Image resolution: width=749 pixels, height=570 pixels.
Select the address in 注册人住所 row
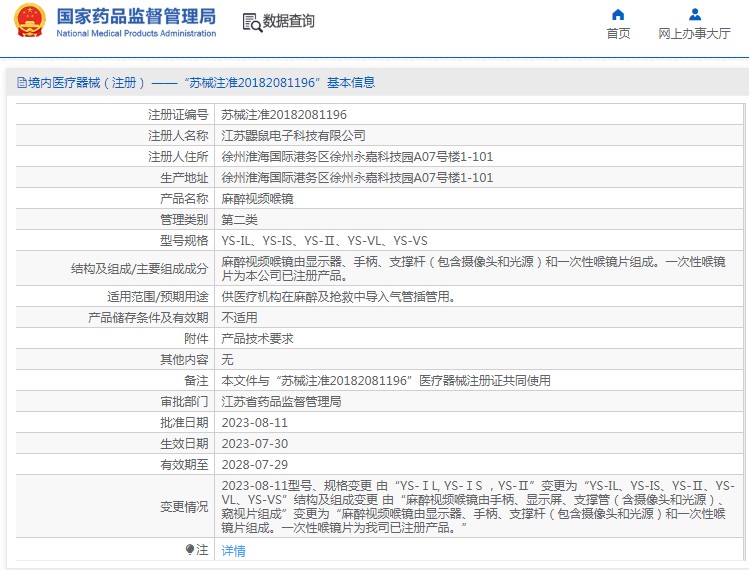tap(357, 157)
